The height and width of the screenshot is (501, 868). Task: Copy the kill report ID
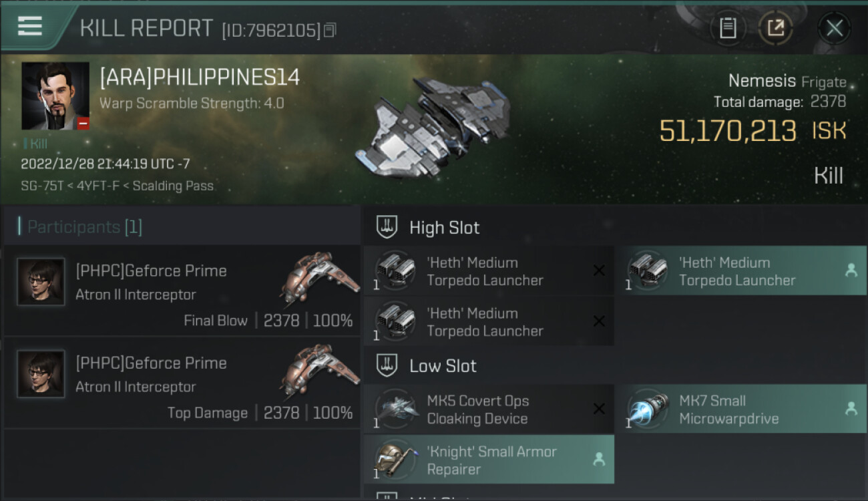click(331, 30)
